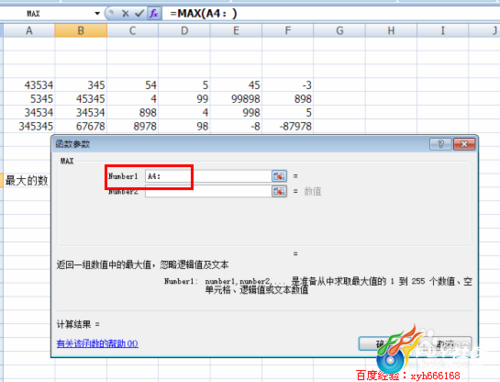Image resolution: width=500 pixels, height=382 pixels.
Task: Open the help link for this function
Action: (x=97, y=343)
